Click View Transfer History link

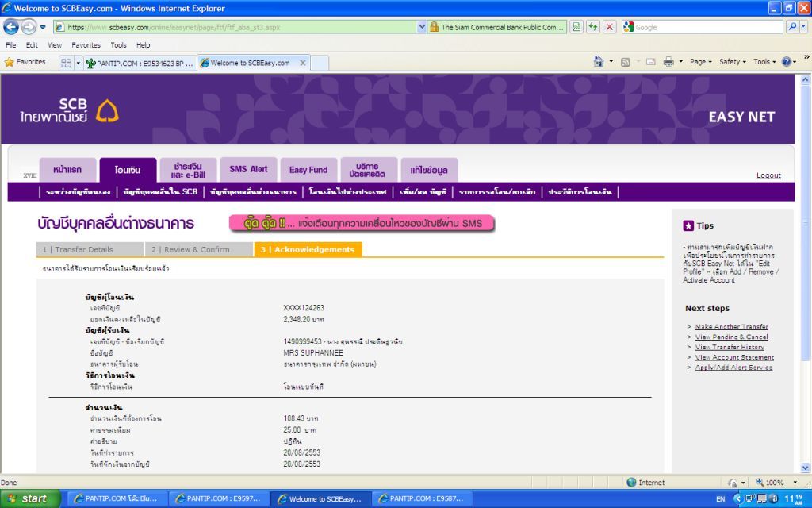(x=730, y=348)
